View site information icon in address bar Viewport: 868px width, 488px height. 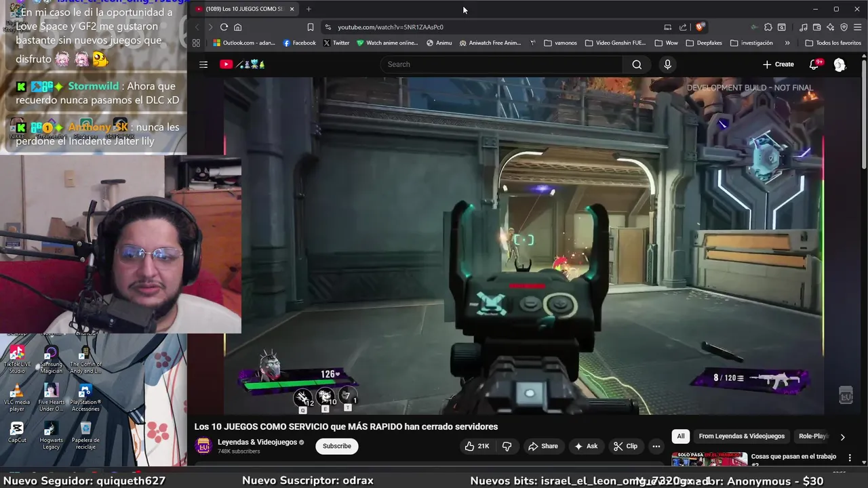coord(328,27)
